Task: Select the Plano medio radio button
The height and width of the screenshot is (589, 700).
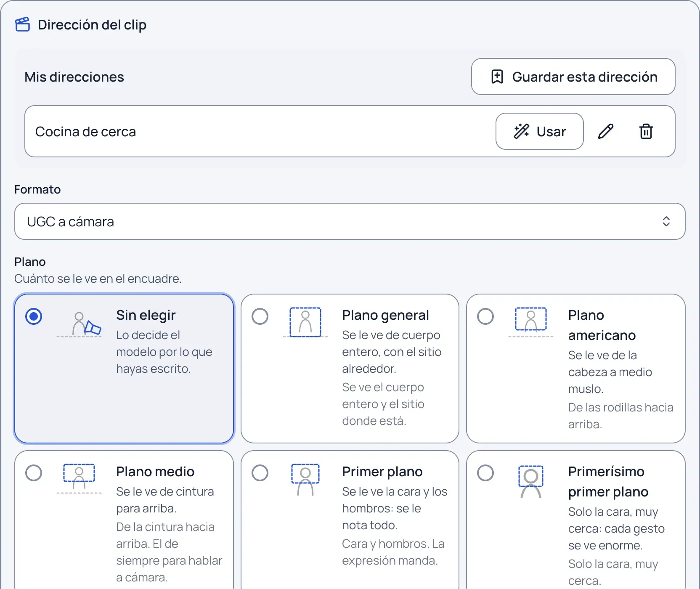Action: pos(34,473)
